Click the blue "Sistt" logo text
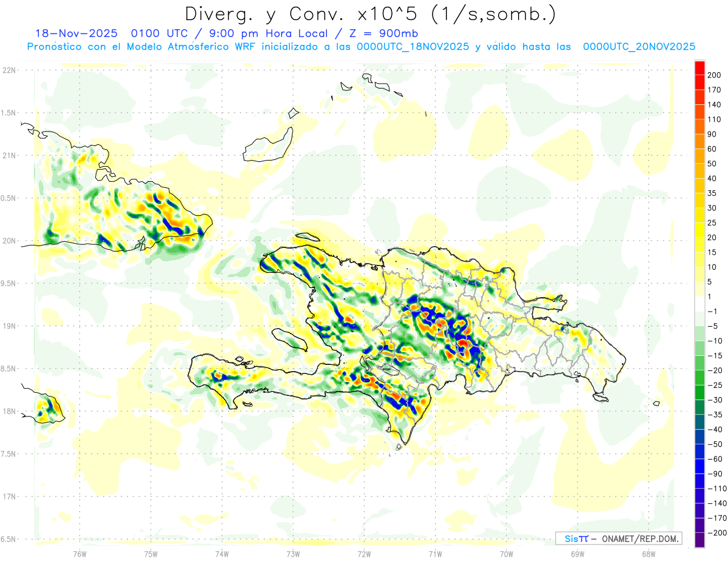This screenshot has height=562, width=728. [576, 539]
